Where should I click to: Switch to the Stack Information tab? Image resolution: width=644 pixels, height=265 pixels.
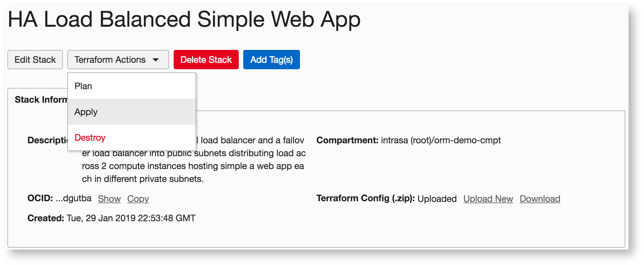[41, 99]
